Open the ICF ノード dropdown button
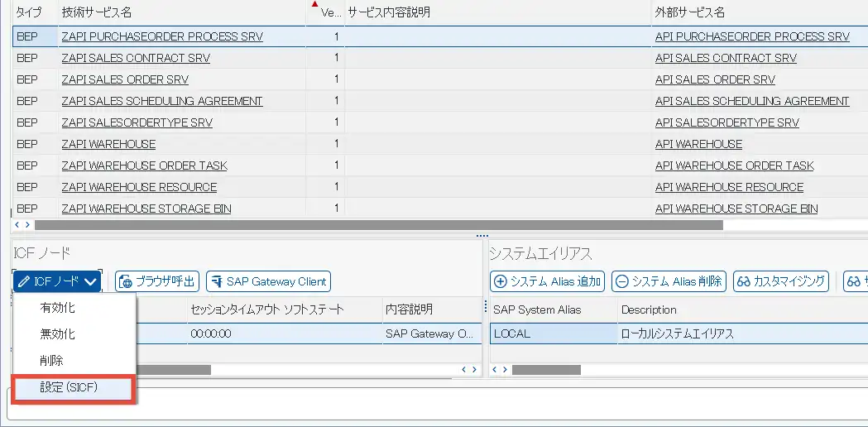This screenshot has height=427, width=868. click(x=57, y=281)
